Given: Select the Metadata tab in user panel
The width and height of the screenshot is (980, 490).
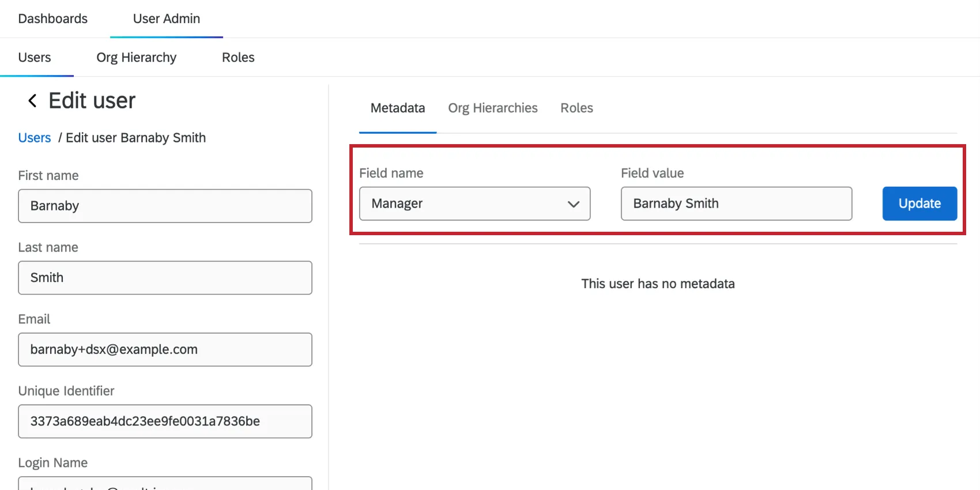Looking at the screenshot, I should (x=397, y=108).
